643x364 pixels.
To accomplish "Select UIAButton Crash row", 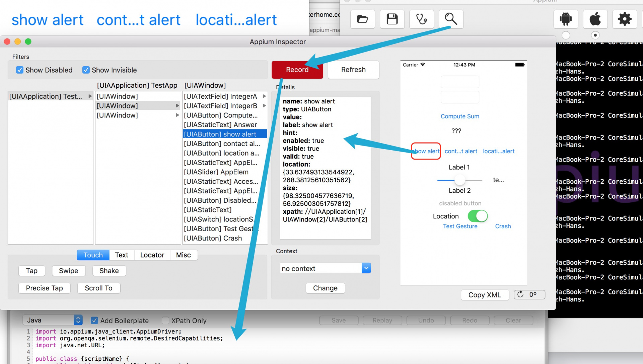I will tap(225, 238).
